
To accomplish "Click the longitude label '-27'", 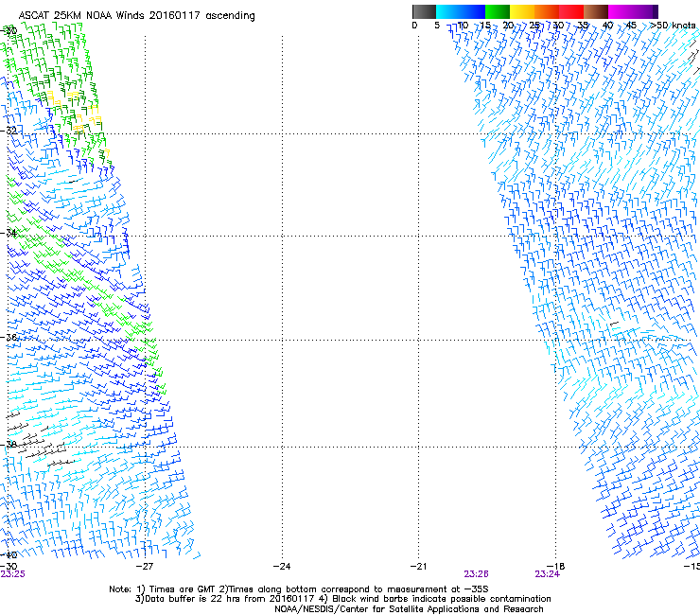I will click(x=145, y=567).
